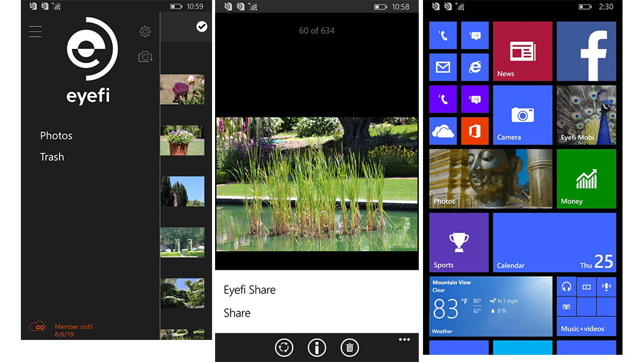Open Photos in the Eyefi menu

click(56, 136)
